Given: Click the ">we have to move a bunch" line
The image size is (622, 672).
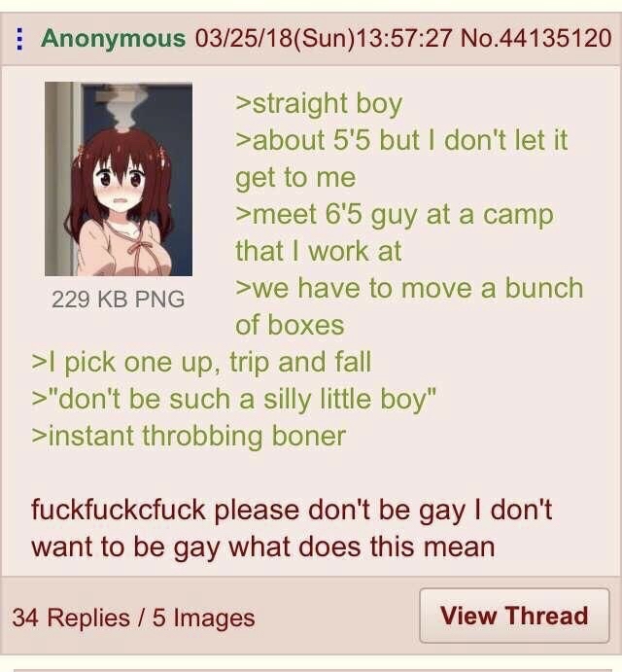Looking at the screenshot, I should tap(409, 288).
